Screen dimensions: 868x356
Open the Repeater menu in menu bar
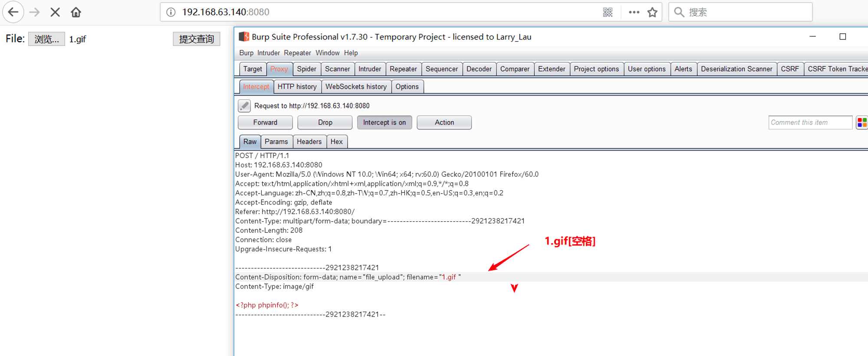tap(297, 53)
